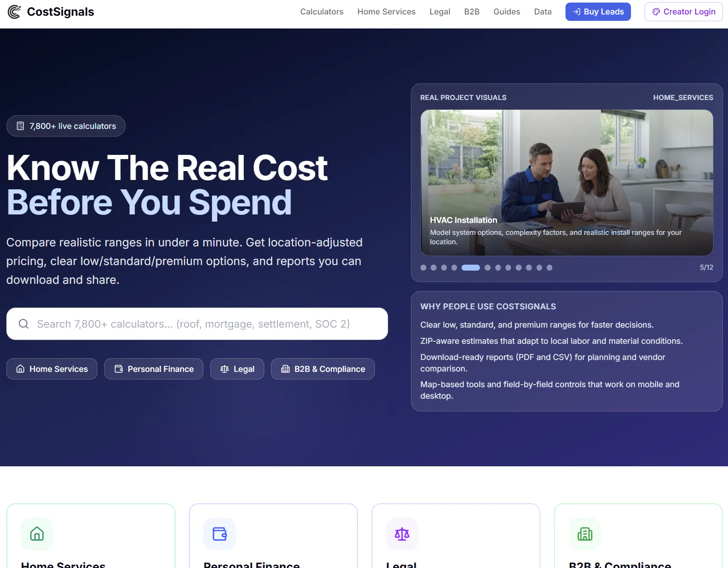Open the Legal nav link

tap(440, 12)
